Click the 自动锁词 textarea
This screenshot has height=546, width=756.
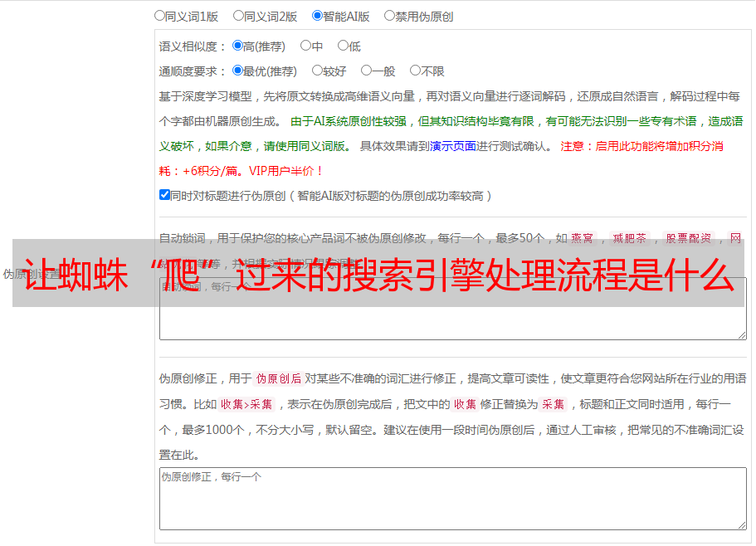[453, 309]
